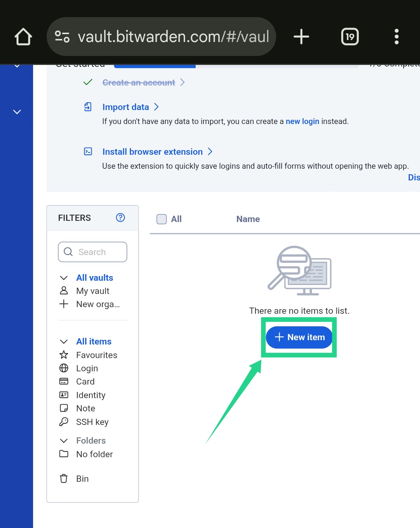Image resolution: width=420 pixels, height=528 pixels.
Task: Click the browser home icon
Action: [x=23, y=37]
